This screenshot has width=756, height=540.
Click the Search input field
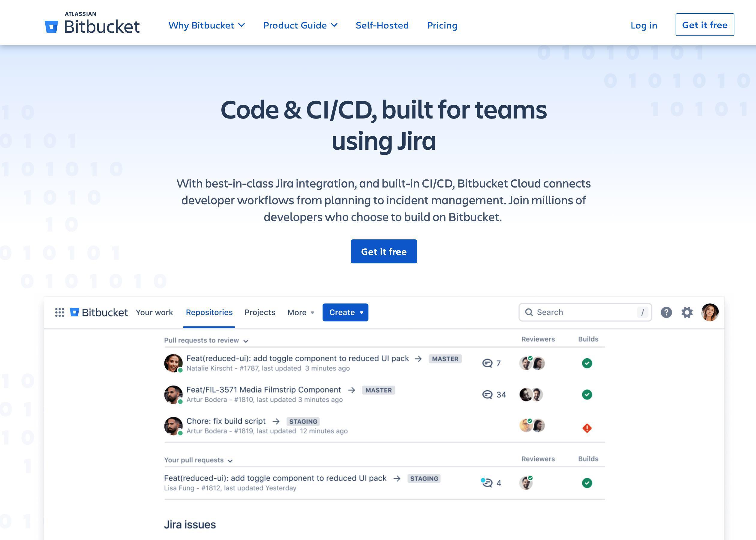pyautogui.click(x=585, y=312)
